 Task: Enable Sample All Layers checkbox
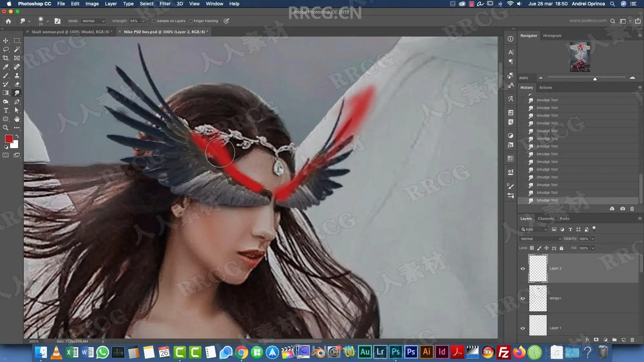coord(154,21)
